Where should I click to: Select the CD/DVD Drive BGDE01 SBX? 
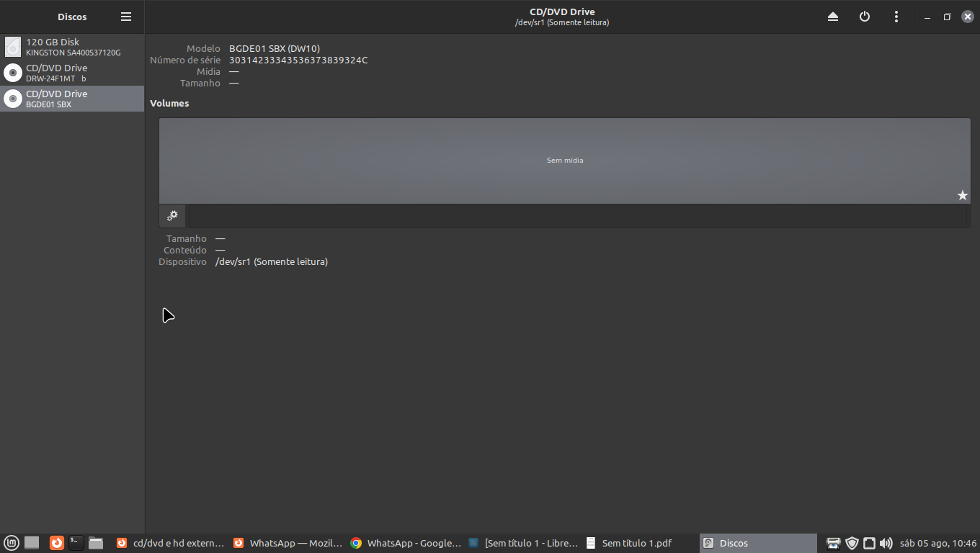click(x=72, y=99)
